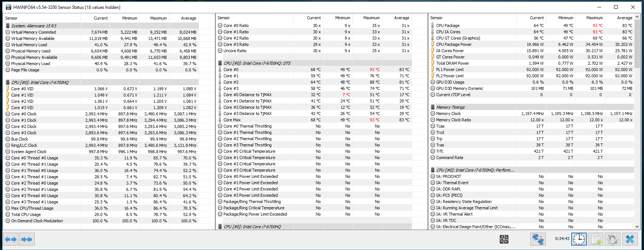Click the thermometer icon beside Core Max

point(220,120)
